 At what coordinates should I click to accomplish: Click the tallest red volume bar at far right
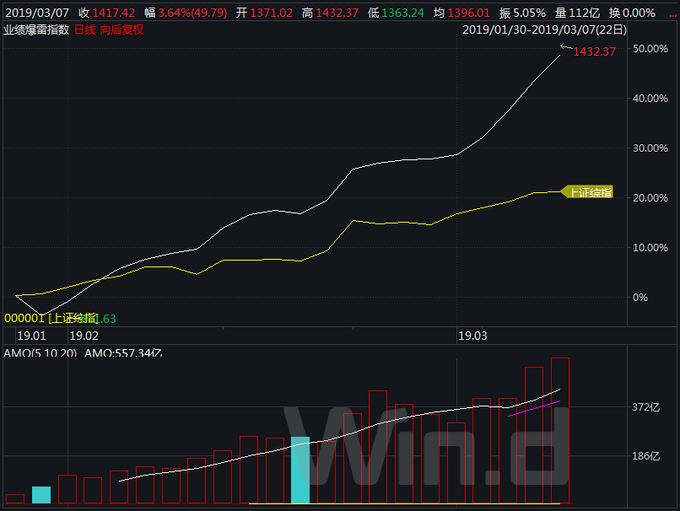pos(560,430)
